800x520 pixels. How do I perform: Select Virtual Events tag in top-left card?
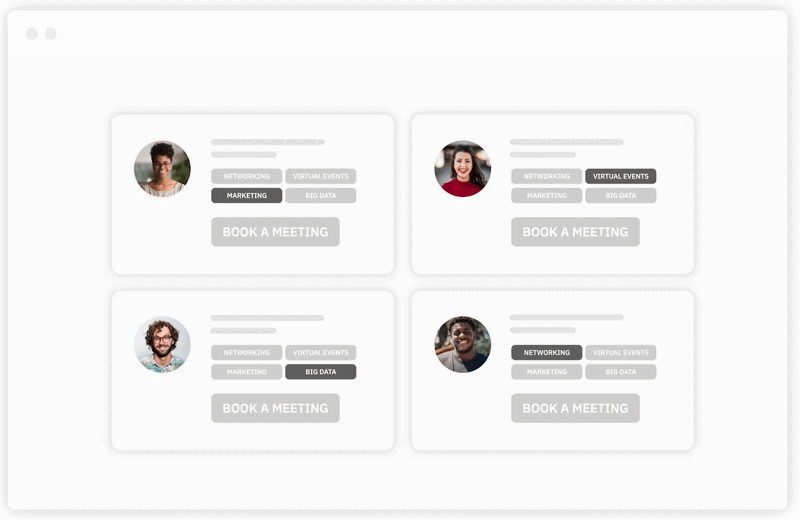(320, 176)
